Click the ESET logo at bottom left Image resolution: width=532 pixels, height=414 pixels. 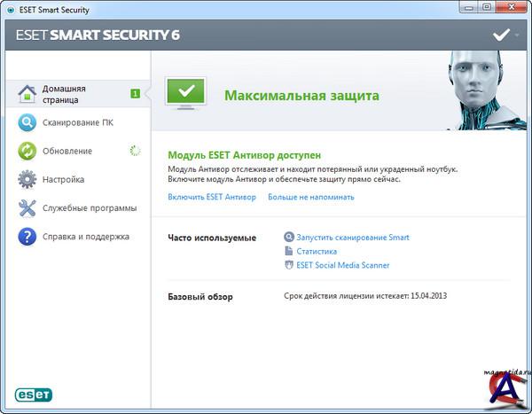(x=33, y=394)
